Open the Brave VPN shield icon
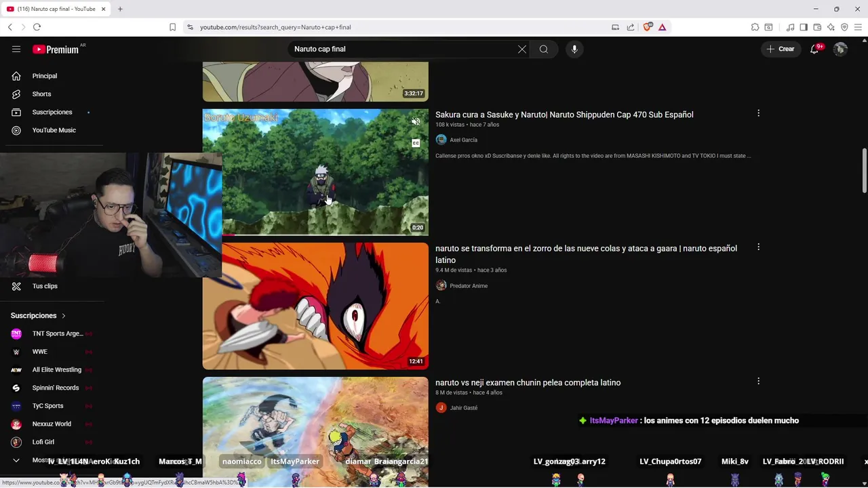The width and height of the screenshot is (868, 488). pos(844,27)
